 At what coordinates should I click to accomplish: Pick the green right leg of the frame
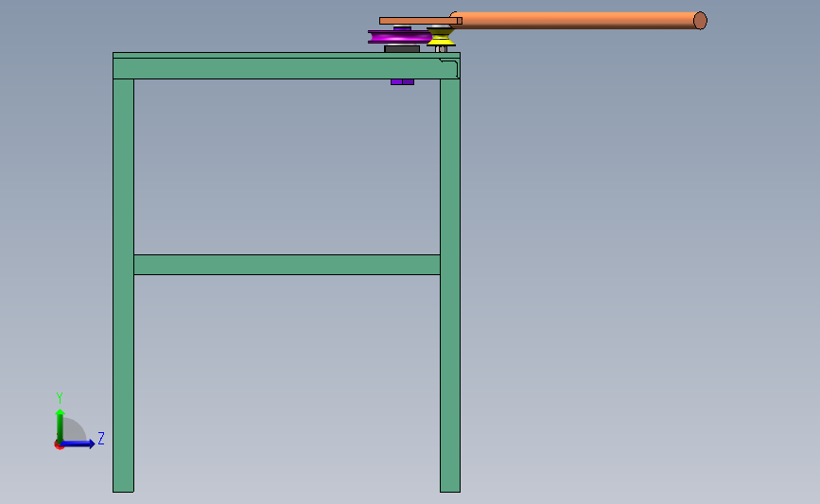click(x=450, y=285)
